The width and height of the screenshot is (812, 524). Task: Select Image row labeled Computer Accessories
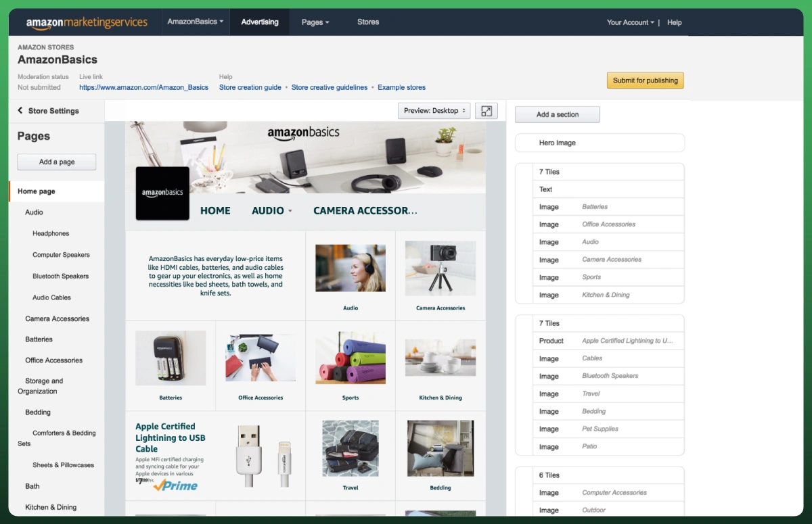(608, 493)
